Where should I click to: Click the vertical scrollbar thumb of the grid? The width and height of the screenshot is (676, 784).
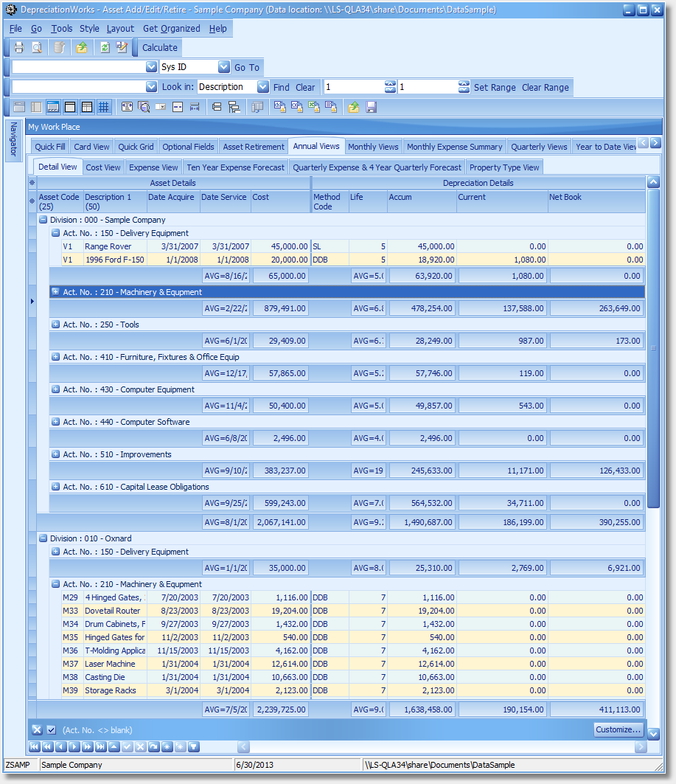pos(653,349)
